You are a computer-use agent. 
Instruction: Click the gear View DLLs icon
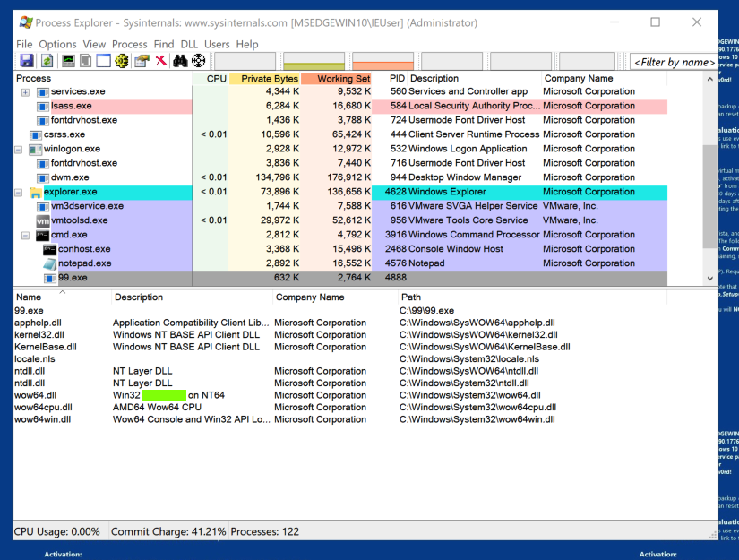(x=122, y=61)
